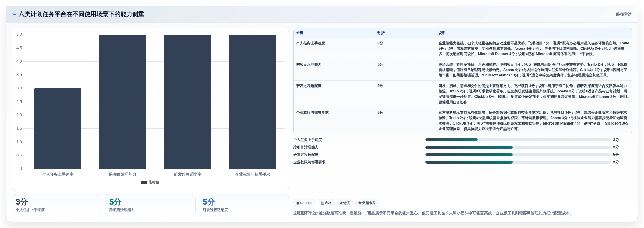Click the table cell 个人任务上手速度
The width and height of the screenshot is (644, 228).
(311, 43)
